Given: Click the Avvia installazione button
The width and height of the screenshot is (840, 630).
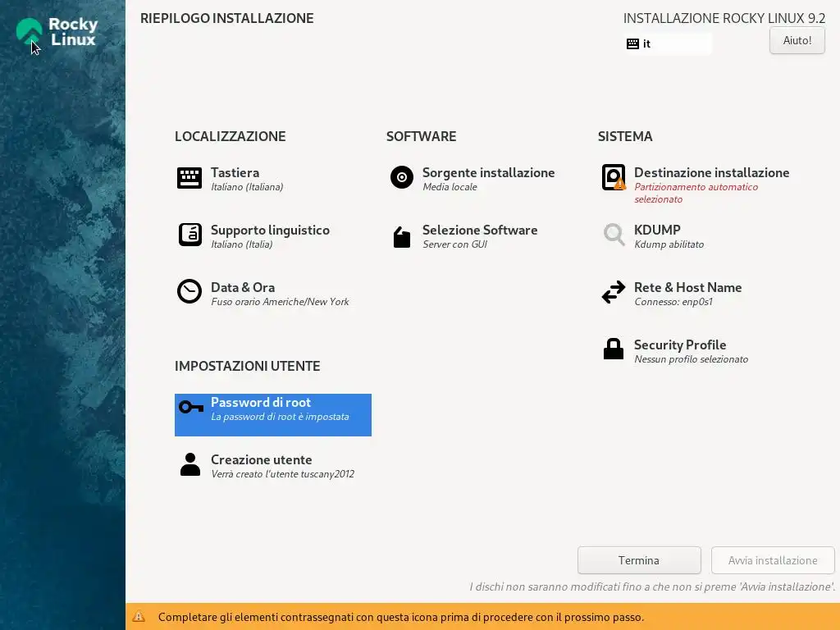Looking at the screenshot, I should [773, 560].
